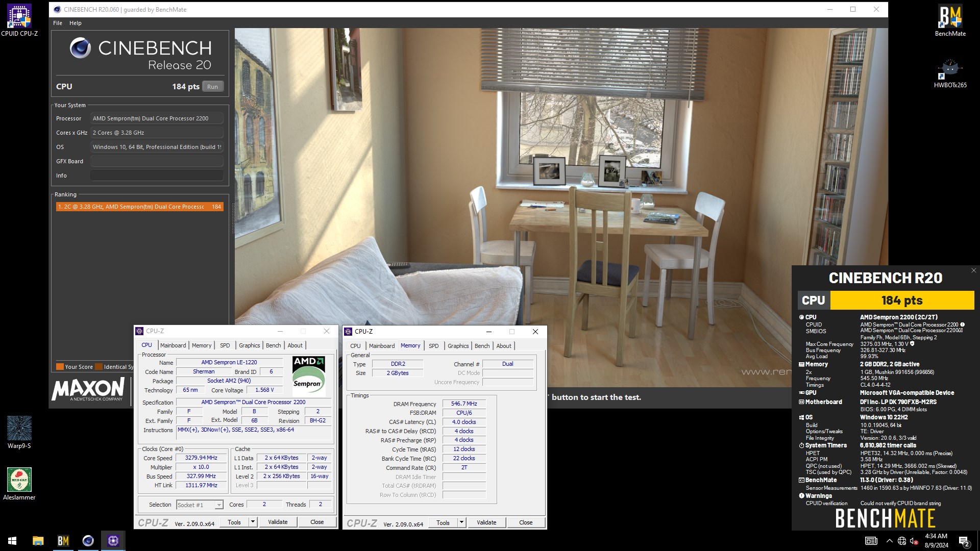Click Run button for CPU test

pyautogui.click(x=213, y=87)
